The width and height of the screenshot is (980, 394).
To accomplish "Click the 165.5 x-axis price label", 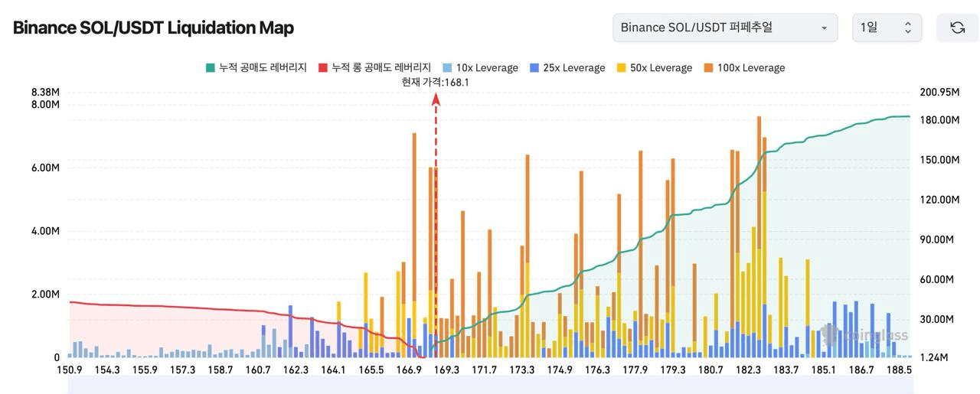I will 371,370.
